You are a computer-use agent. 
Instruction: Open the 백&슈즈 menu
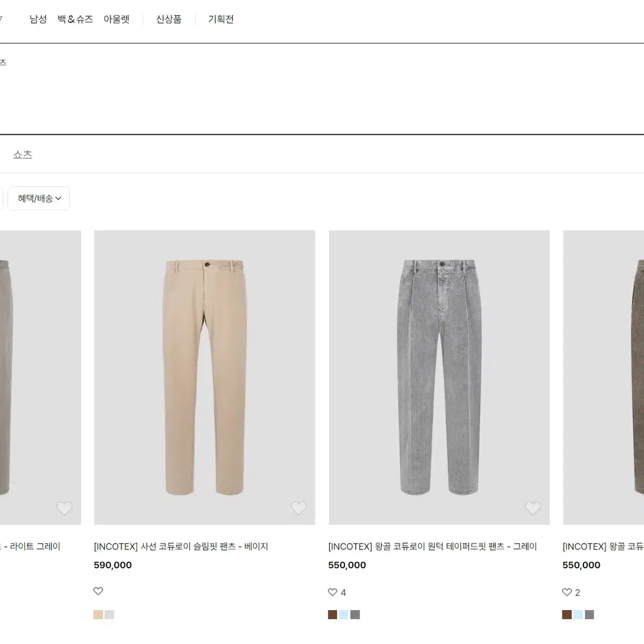75,19
